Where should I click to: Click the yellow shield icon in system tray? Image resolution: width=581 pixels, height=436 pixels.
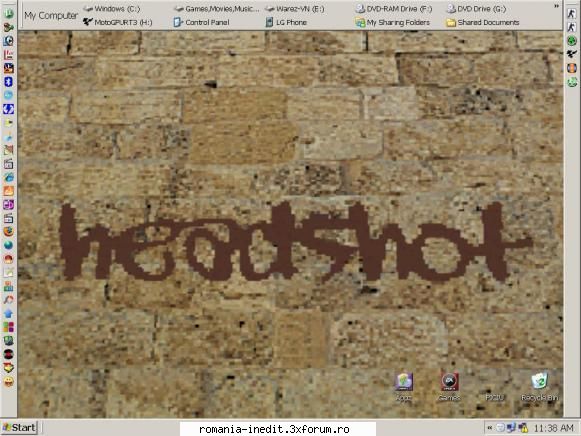pyautogui.click(x=523, y=428)
